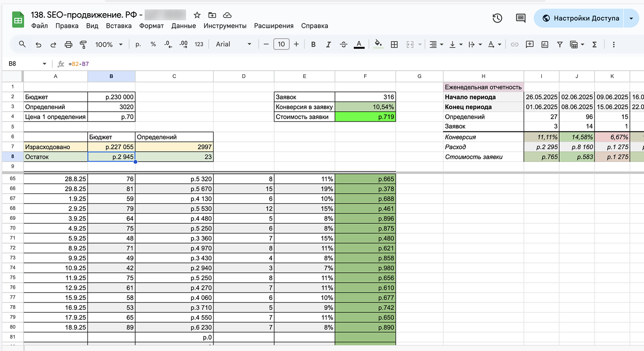Insert a chart using toolbar icon
Screen dimensions: 644x351
coord(545,44)
